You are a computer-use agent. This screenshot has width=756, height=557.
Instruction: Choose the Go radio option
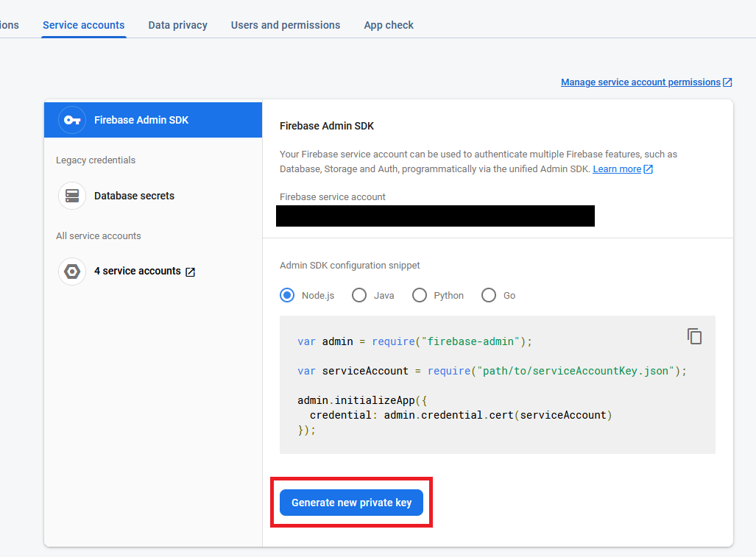pos(489,295)
